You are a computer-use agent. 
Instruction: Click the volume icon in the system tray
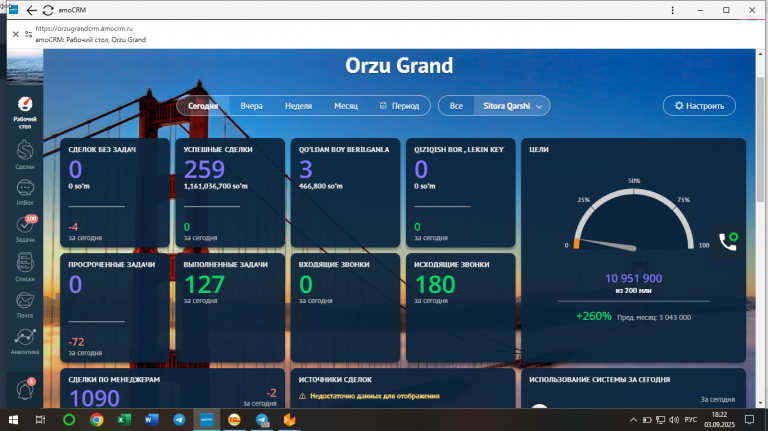[674, 420]
